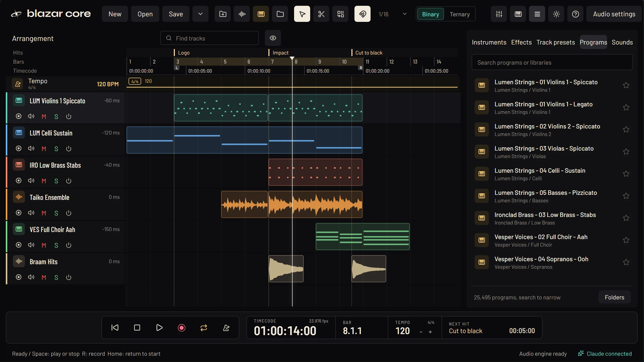Screen dimensions: 644x362
Task: Open the Track presets tab
Action: [x=556, y=42]
